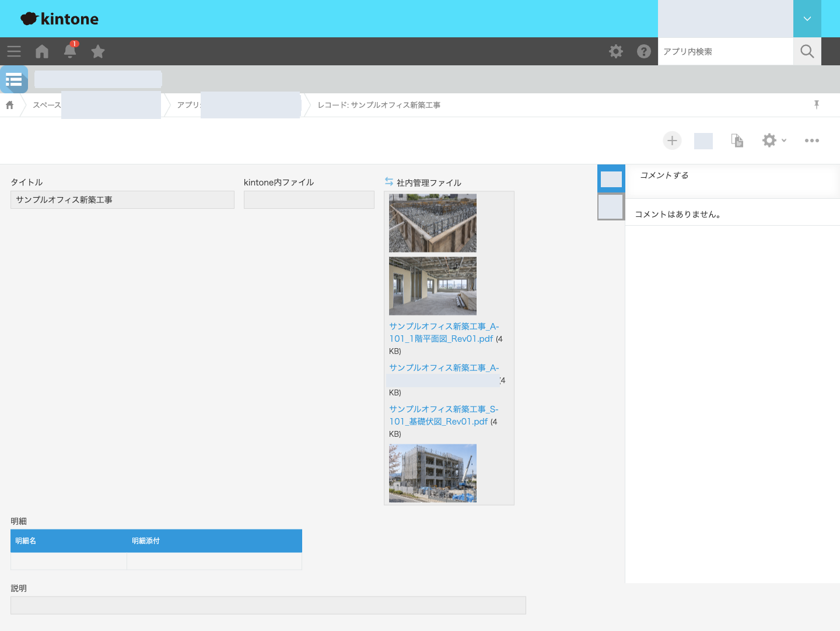Click the 説明 field label
This screenshot has height=631, width=840.
pyautogui.click(x=19, y=588)
